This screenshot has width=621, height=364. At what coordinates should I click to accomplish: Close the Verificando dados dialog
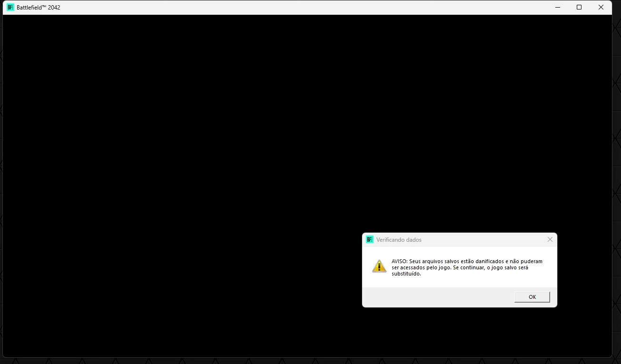click(x=550, y=239)
